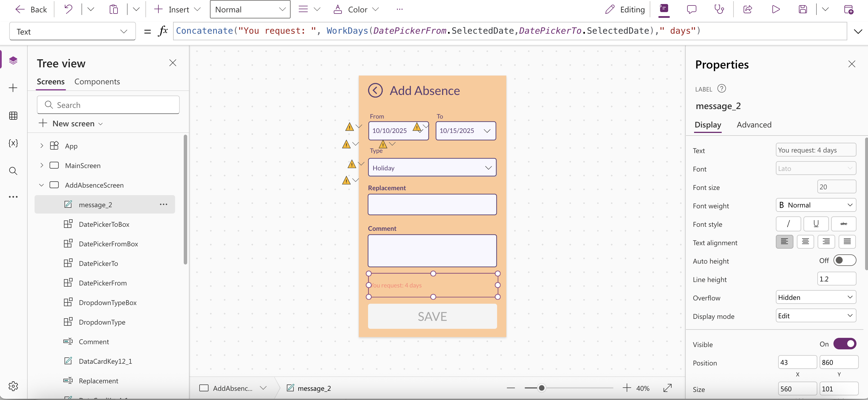868x400 pixels.
Task: Open the Data table icon in sidebar
Action: [13, 115]
